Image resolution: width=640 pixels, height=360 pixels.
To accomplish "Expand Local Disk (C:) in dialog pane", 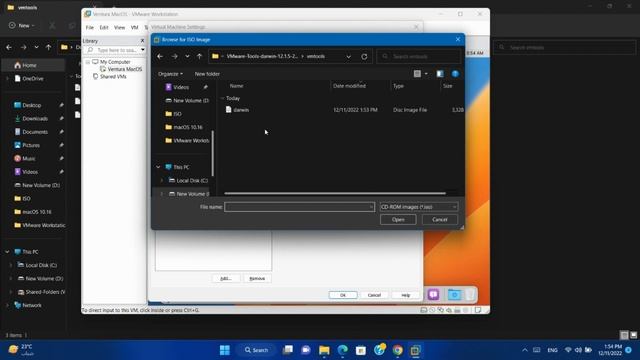I will click(x=162, y=180).
